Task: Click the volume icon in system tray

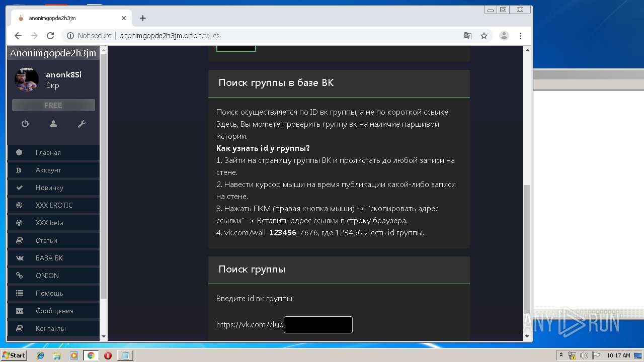Action: click(584, 355)
